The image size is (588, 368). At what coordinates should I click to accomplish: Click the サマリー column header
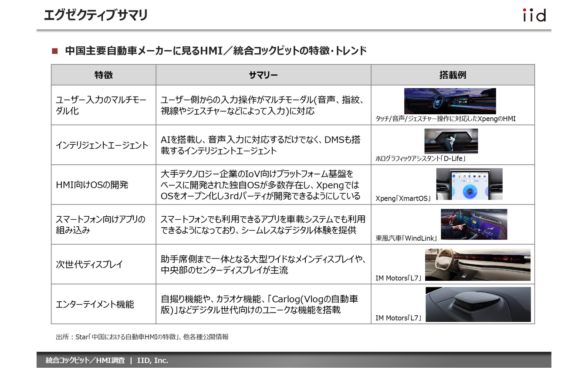point(264,75)
